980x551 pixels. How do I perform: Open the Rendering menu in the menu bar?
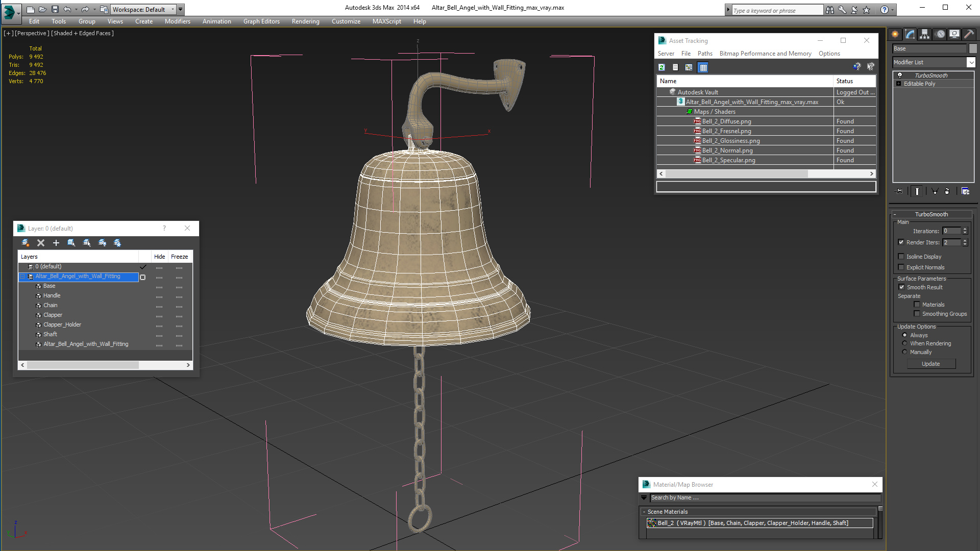pos(305,21)
